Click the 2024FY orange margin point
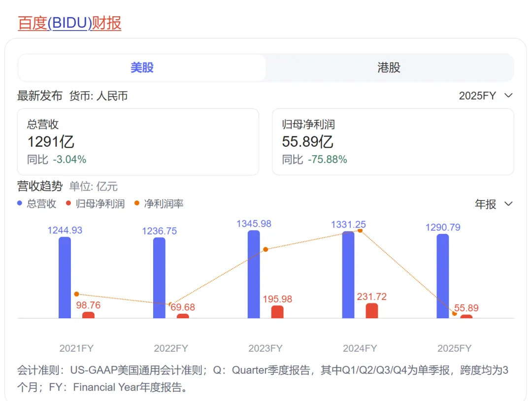 (360, 231)
